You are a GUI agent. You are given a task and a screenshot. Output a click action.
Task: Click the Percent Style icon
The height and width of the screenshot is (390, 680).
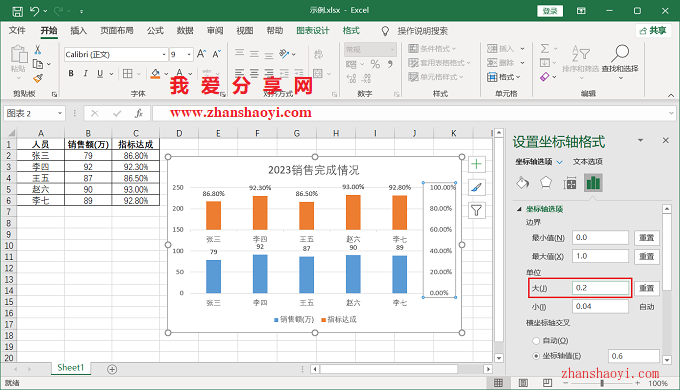point(375,64)
